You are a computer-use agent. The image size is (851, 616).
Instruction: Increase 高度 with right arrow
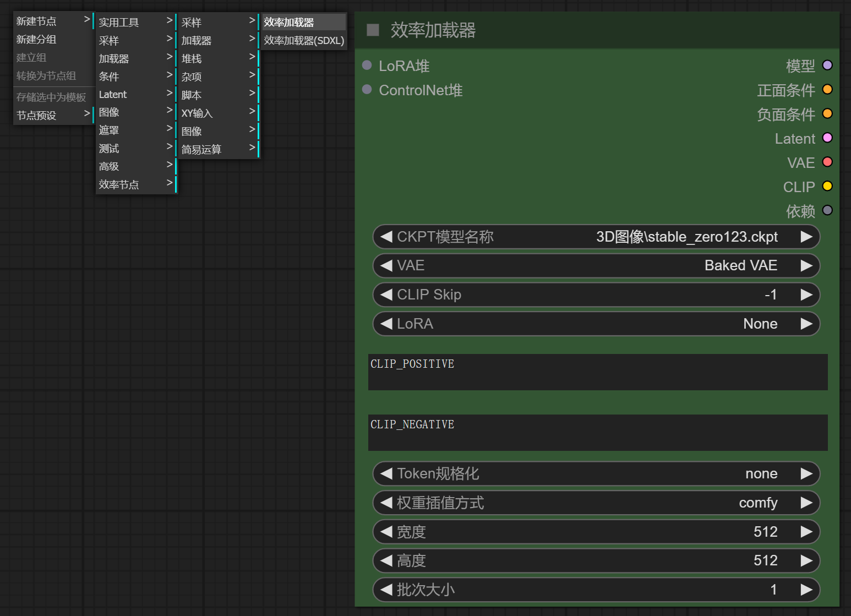point(806,560)
